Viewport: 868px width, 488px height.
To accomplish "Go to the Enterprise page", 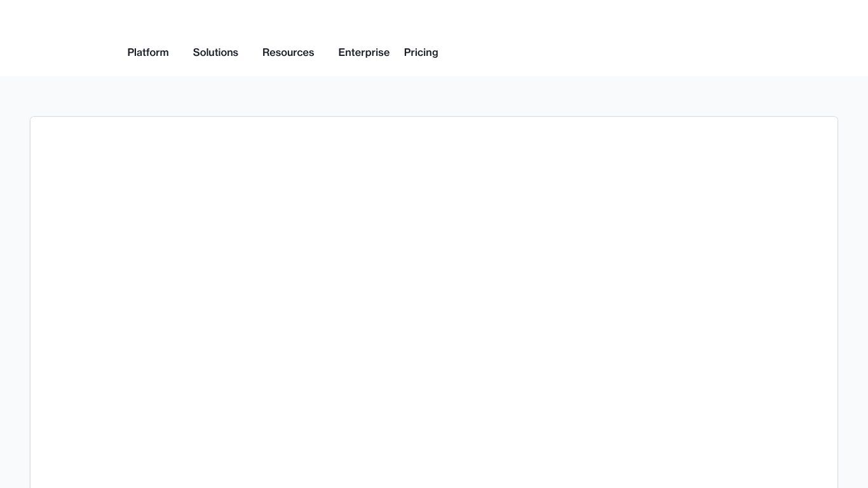I will 363,52.
